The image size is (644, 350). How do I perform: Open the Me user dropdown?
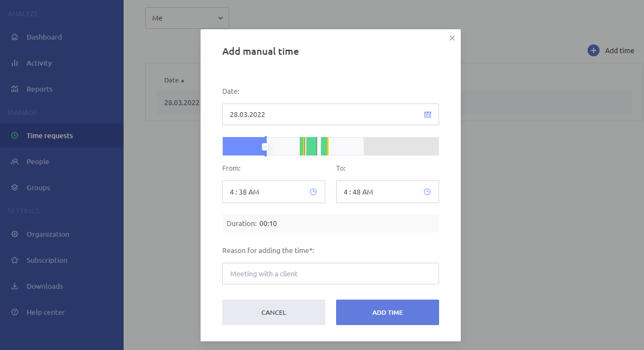187,18
